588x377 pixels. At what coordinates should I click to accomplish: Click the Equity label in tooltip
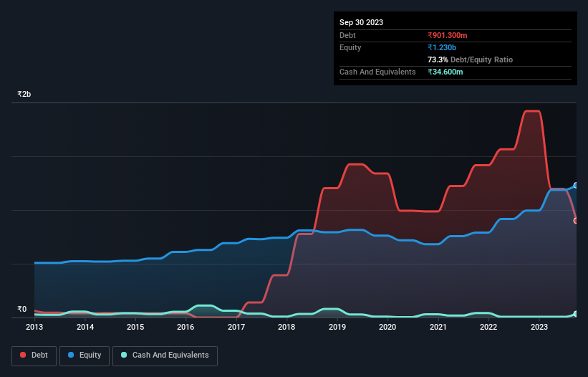click(350, 47)
